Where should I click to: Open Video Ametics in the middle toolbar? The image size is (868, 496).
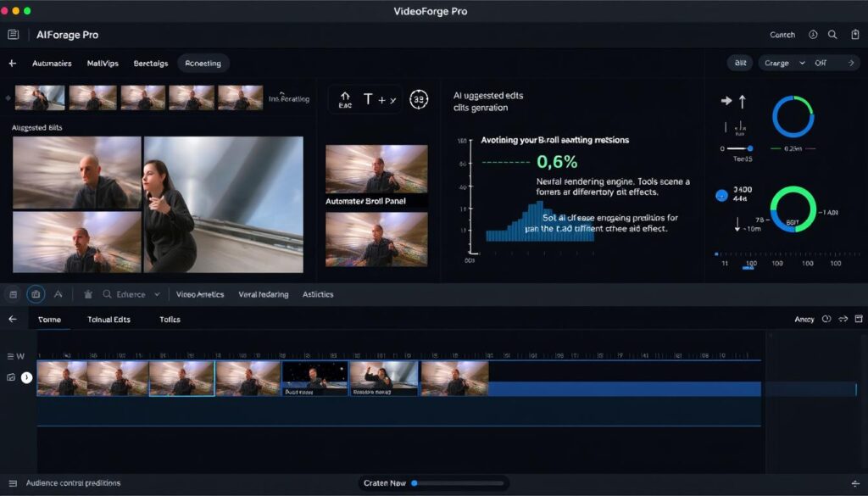pyautogui.click(x=200, y=294)
